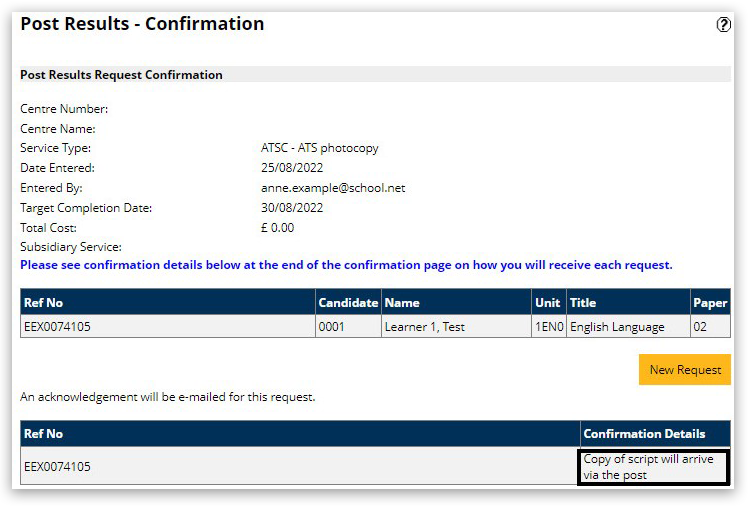Click the 'Post Results - Confirmation' page heading
Viewport: 752px width, 507px height.
(x=142, y=24)
